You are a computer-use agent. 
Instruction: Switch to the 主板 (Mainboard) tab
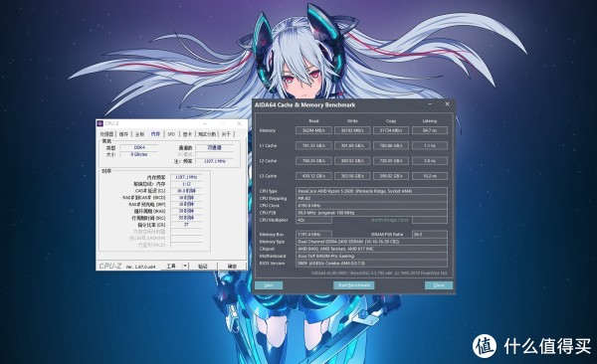click(x=139, y=134)
